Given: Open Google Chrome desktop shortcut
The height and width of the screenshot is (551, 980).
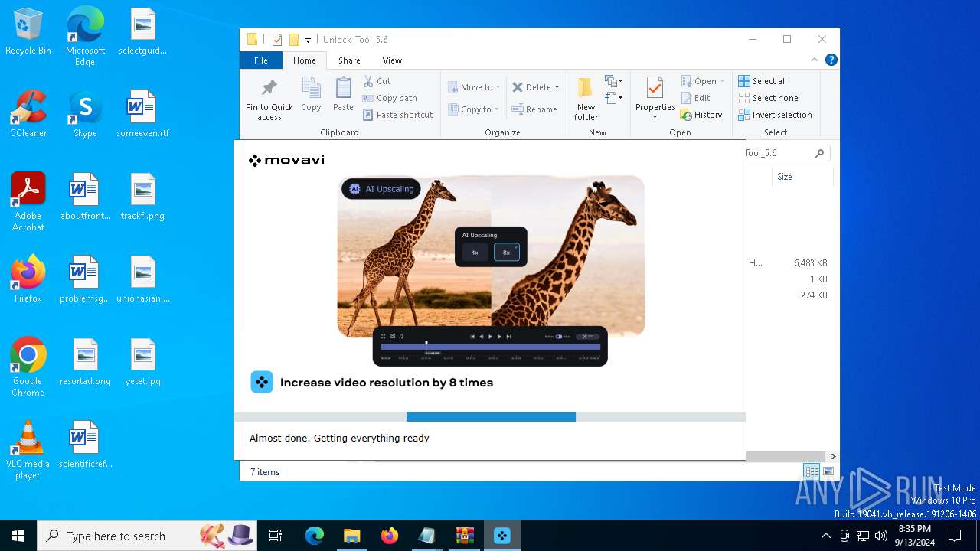Looking at the screenshot, I should pos(28,367).
